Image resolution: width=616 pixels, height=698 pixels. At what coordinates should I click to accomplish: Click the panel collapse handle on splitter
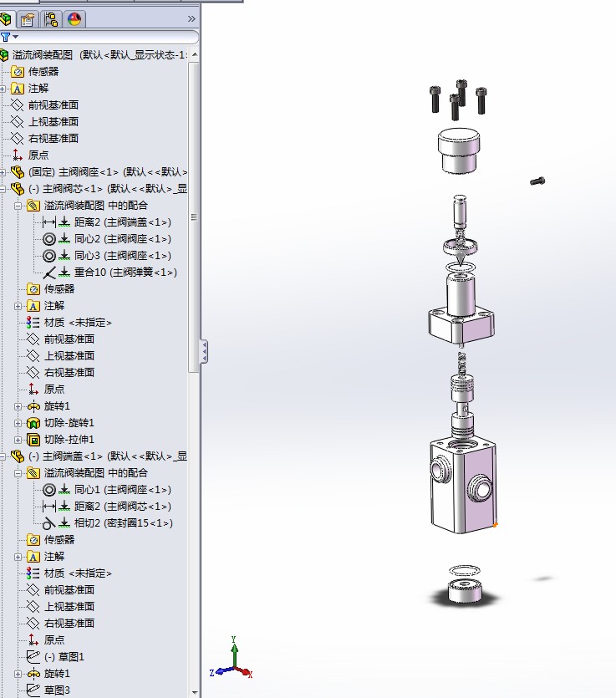pyautogui.click(x=204, y=352)
